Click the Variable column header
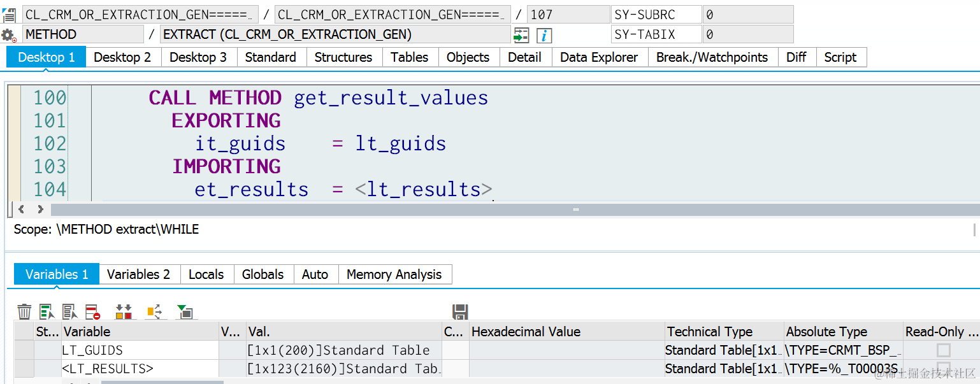 (x=140, y=332)
